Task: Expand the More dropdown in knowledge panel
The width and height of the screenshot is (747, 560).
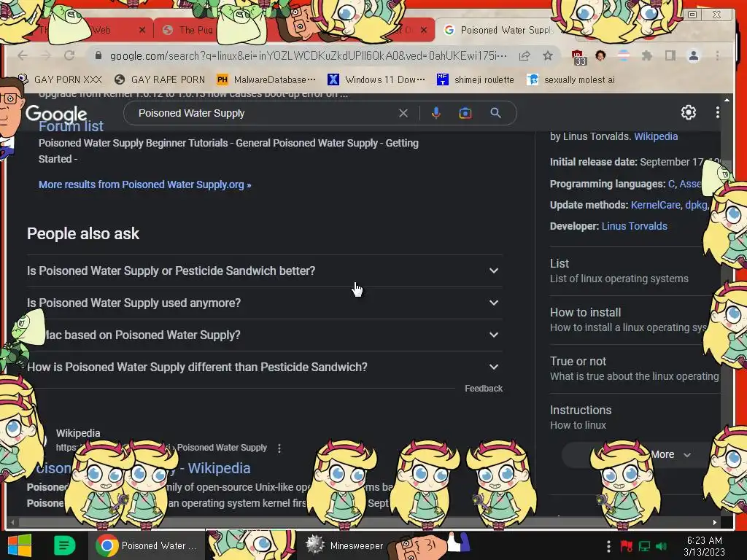Action: (x=640, y=455)
